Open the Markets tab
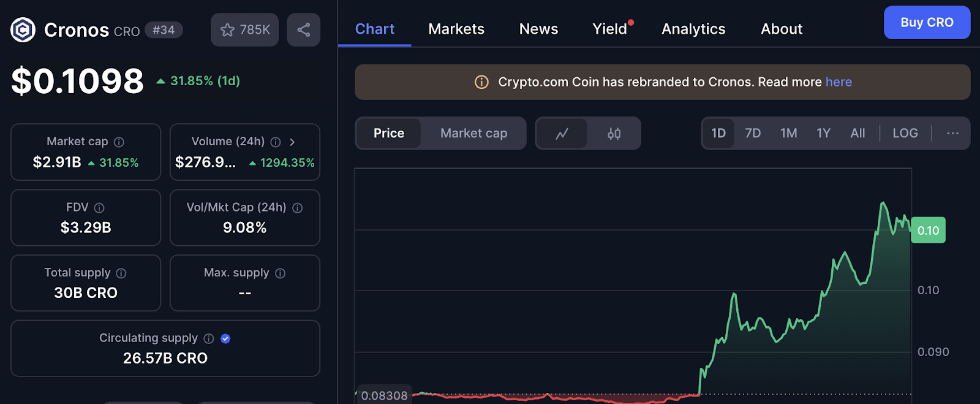The image size is (980, 404). [x=456, y=29]
